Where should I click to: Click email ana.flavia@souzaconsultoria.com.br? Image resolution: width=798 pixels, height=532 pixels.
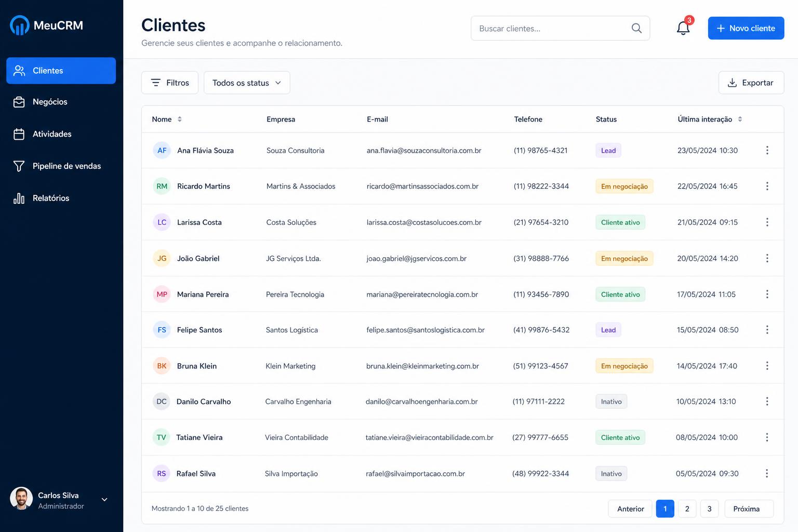(424, 150)
